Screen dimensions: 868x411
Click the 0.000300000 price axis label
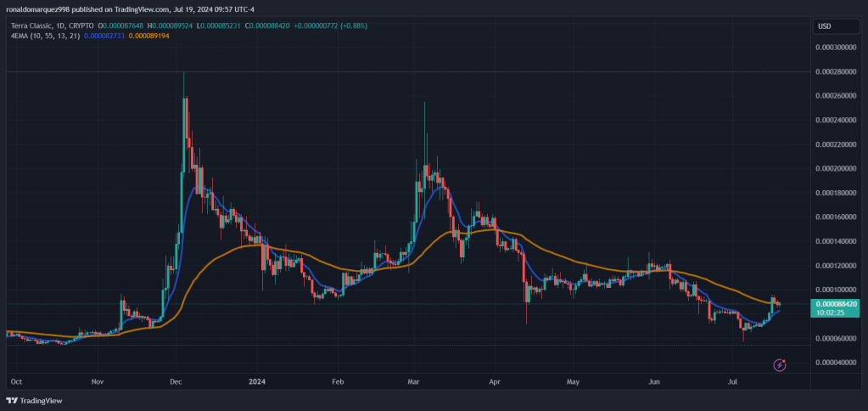click(x=837, y=48)
